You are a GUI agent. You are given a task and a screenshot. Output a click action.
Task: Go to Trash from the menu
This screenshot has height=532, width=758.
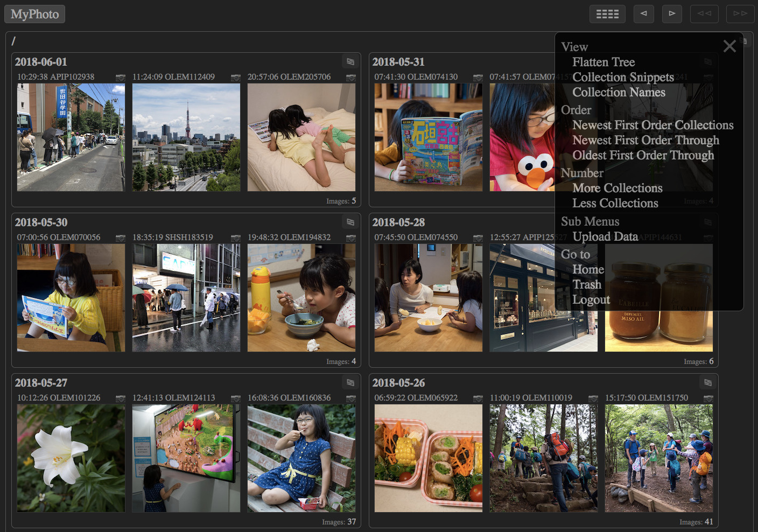[587, 284]
